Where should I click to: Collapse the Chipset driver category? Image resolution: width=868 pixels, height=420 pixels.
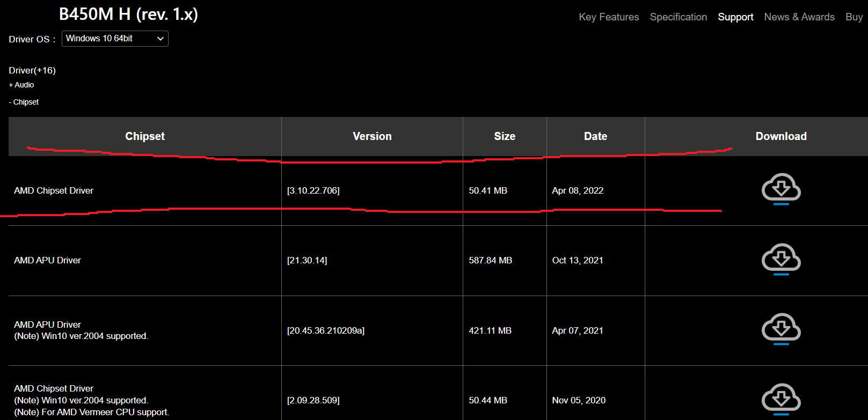[24, 102]
